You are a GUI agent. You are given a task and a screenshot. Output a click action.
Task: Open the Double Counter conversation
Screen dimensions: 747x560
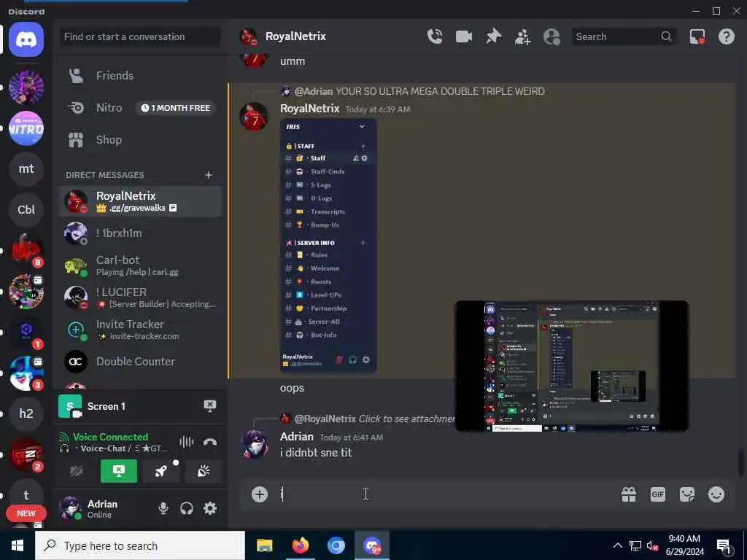pyautogui.click(x=141, y=362)
